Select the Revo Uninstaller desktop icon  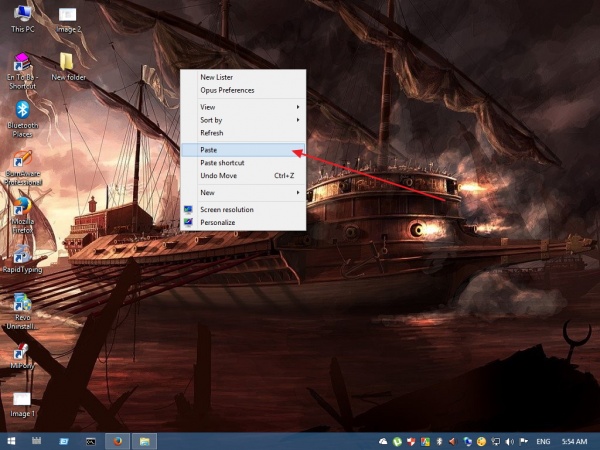pos(22,304)
